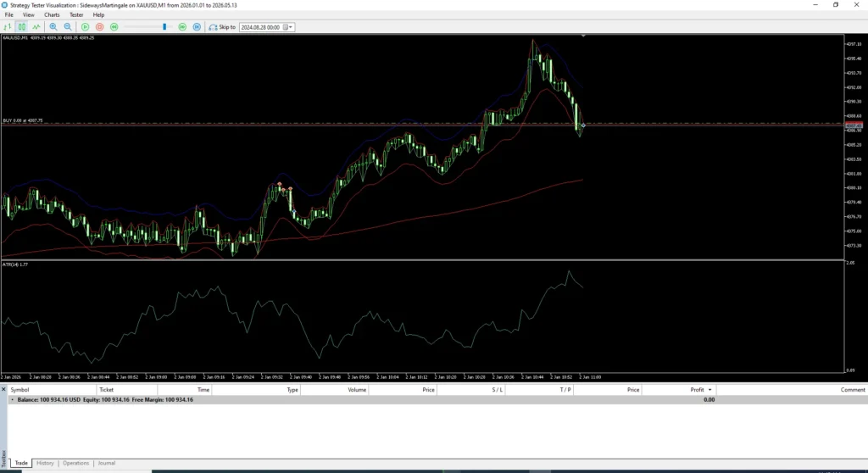Click the ATR(14) indicator label

point(15,264)
